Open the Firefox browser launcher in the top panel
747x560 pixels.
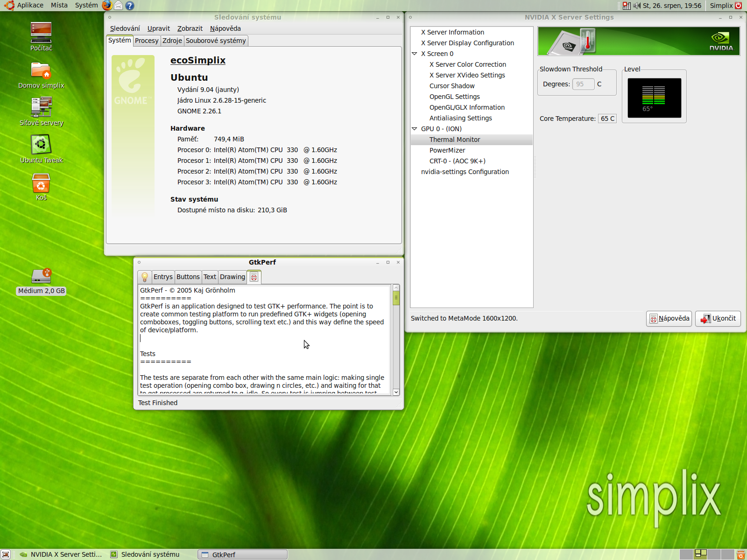(x=107, y=6)
